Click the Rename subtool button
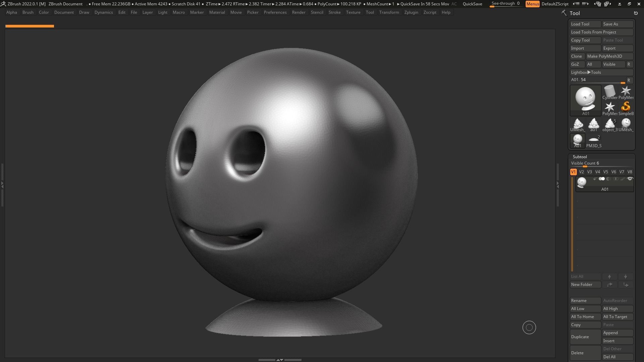This screenshot has height=362, width=644. coord(585,301)
